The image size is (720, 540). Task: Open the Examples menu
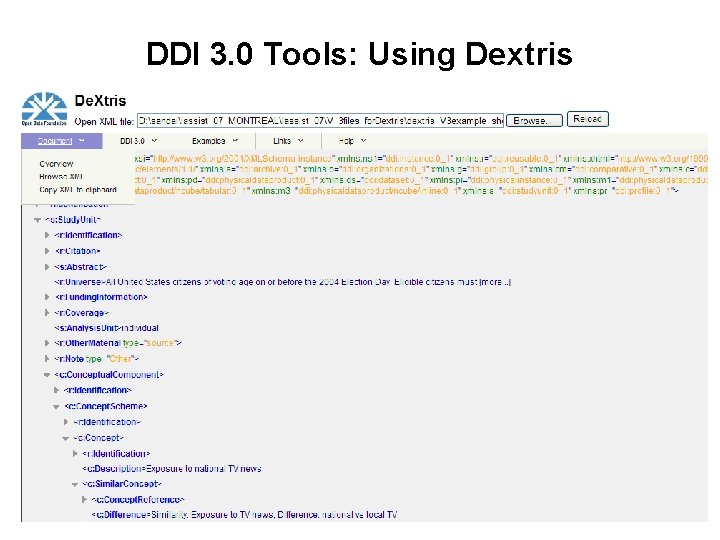215,141
